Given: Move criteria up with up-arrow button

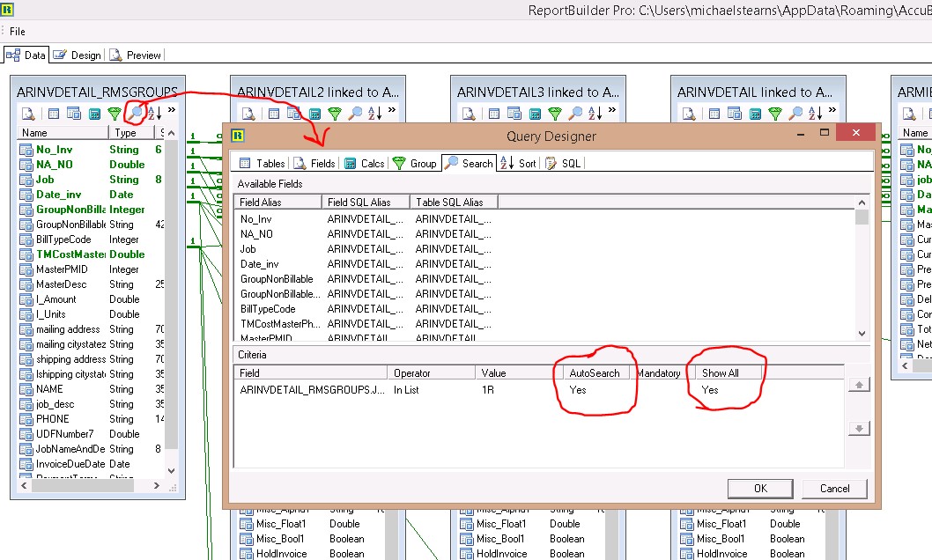Looking at the screenshot, I should click(859, 385).
